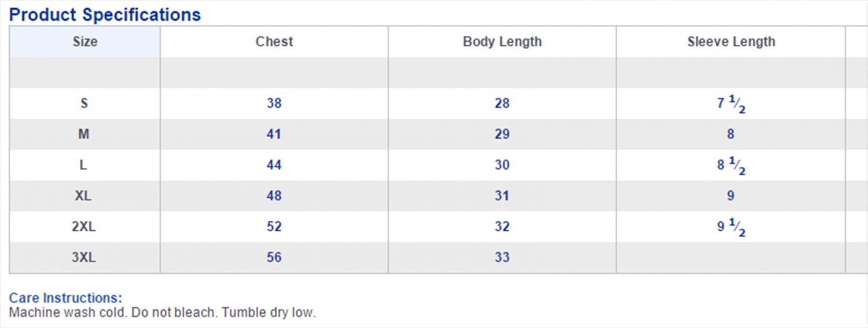
Task: Click chest value 38 for size S
Action: pos(274,104)
